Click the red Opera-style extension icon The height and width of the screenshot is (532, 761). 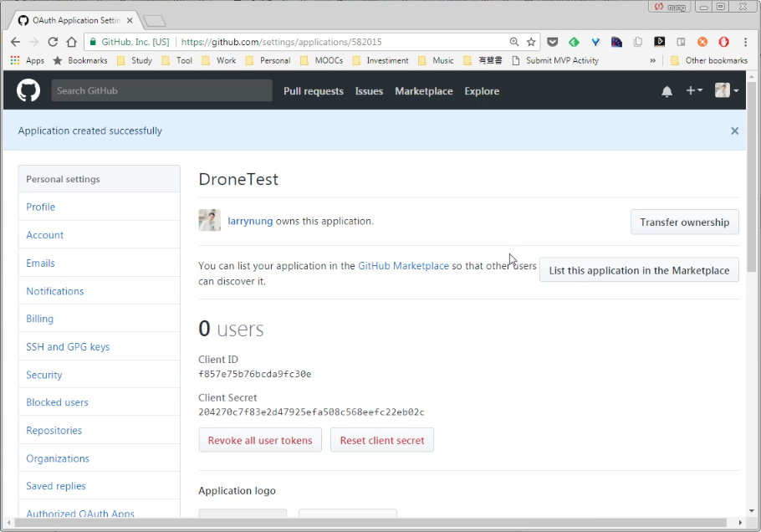pyautogui.click(x=723, y=42)
